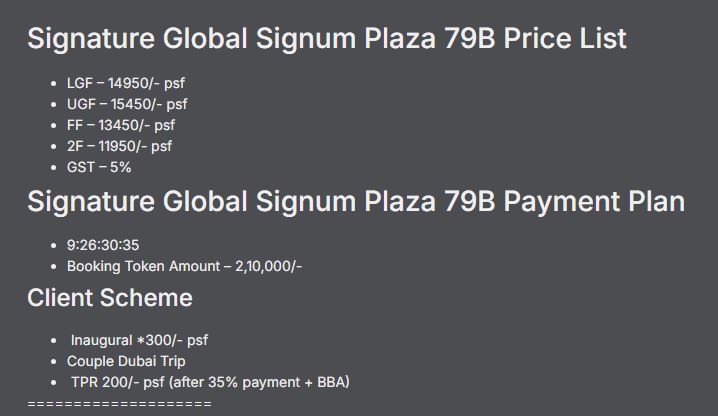The image size is (718, 416).
Task: Click the Couple Dubai Trip item
Action: click(126, 361)
